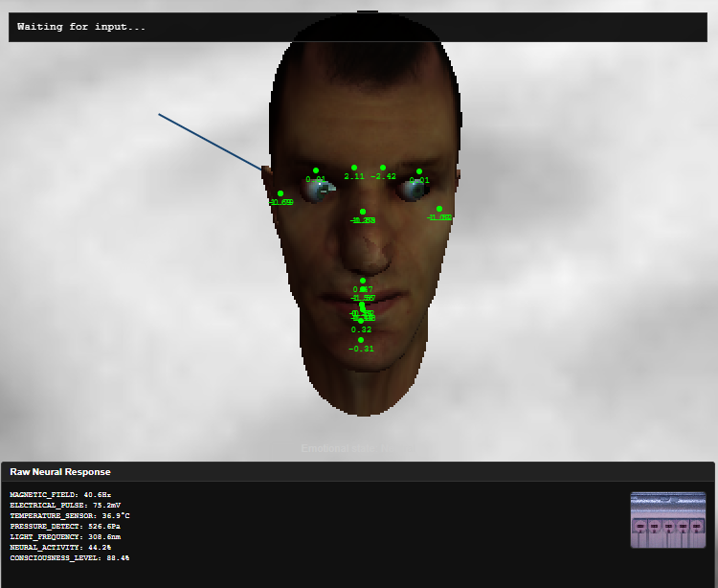This screenshot has height=588, width=718.
Task: Click the MAGNETIC_FIELD: 40.6Hz reading
Action: (60, 494)
